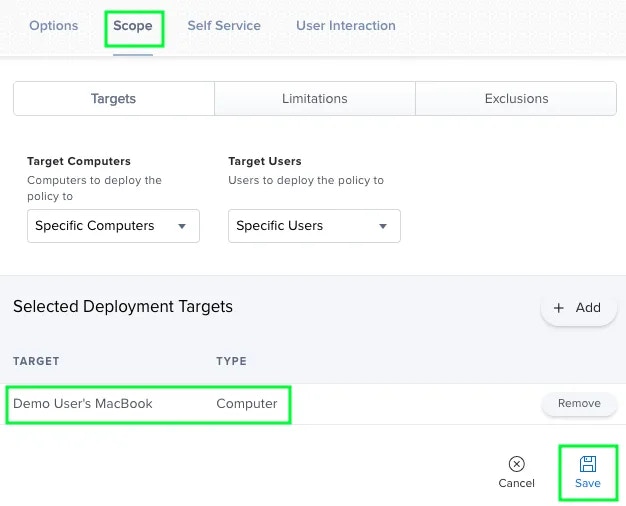Select the Demo User's MacBook row
The height and width of the screenshot is (506, 626).
[x=83, y=404]
